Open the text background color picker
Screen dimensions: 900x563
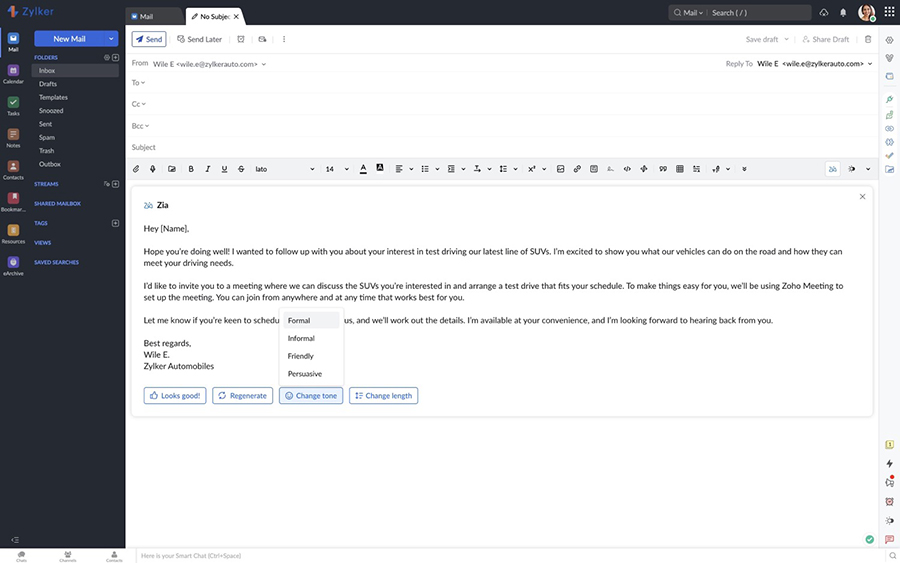click(380, 168)
